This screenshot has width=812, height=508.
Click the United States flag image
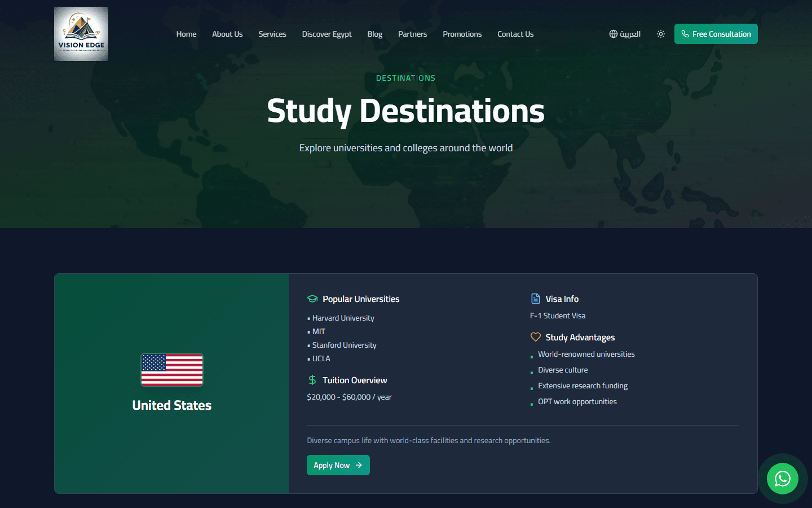pyautogui.click(x=172, y=370)
